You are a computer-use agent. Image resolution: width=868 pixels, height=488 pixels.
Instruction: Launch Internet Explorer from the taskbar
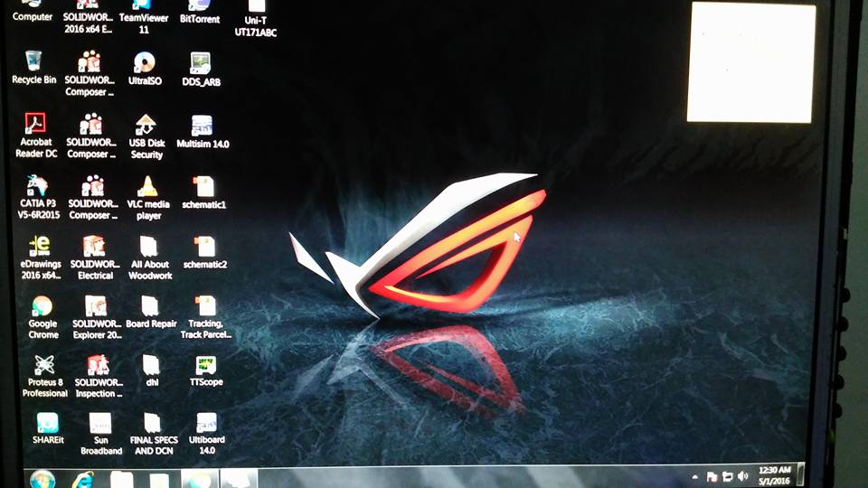(x=83, y=479)
